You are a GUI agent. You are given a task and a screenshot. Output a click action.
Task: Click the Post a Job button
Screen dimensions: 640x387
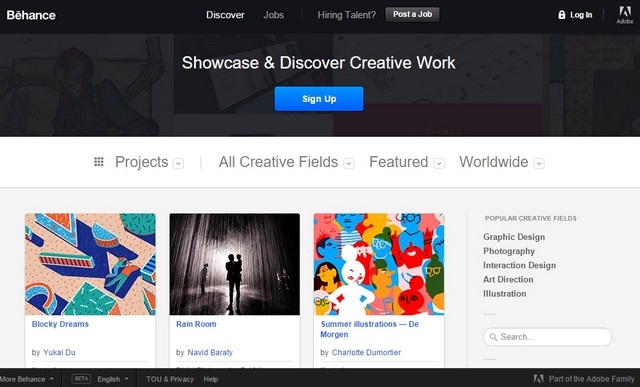412,14
